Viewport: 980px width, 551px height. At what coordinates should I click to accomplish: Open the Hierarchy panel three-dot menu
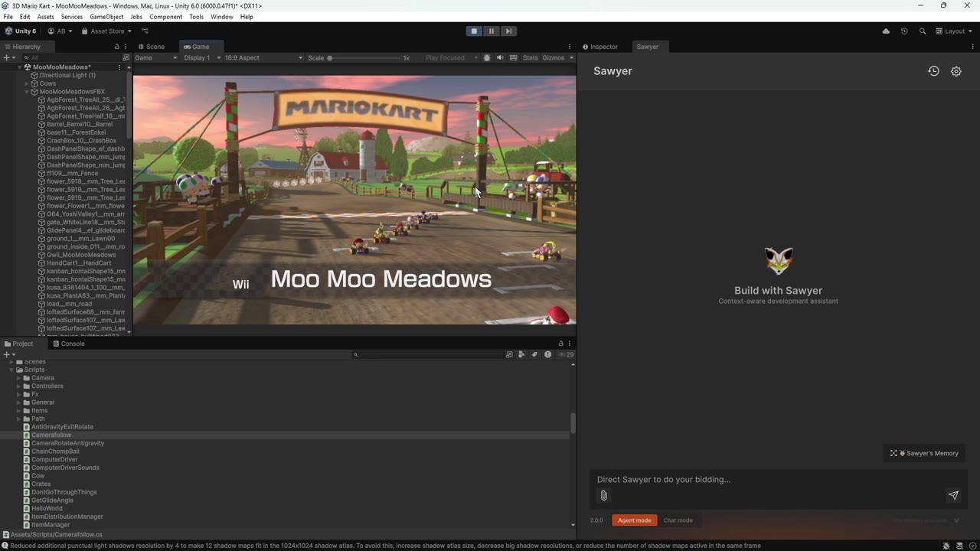pos(126,47)
